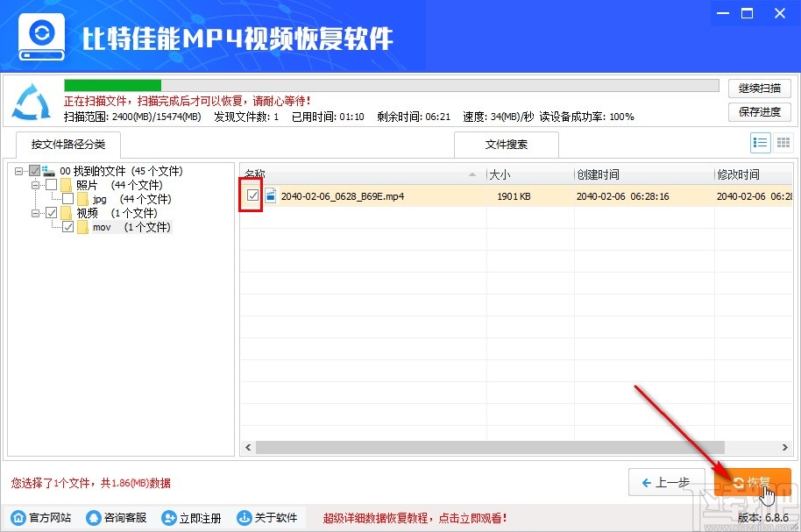Minimize the window
This screenshot has width=801, height=532.
[723, 13]
